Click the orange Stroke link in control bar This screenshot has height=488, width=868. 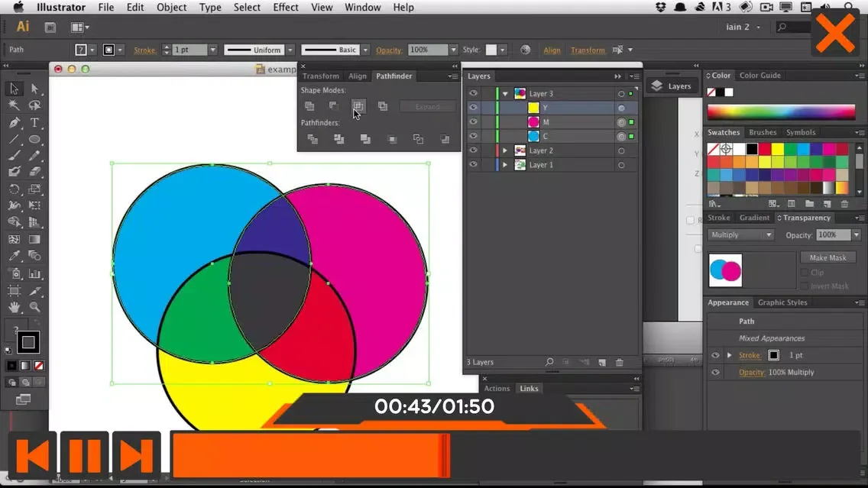point(144,50)
